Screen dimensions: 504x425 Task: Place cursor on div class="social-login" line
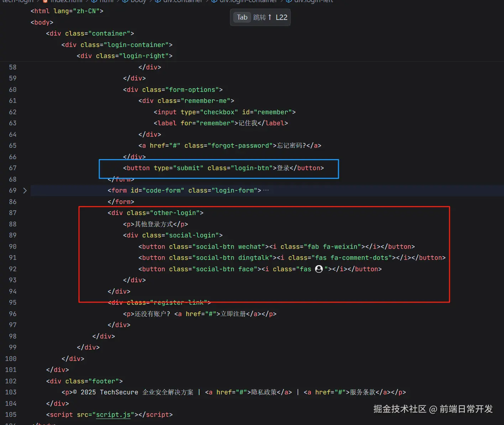click(173, 235)
